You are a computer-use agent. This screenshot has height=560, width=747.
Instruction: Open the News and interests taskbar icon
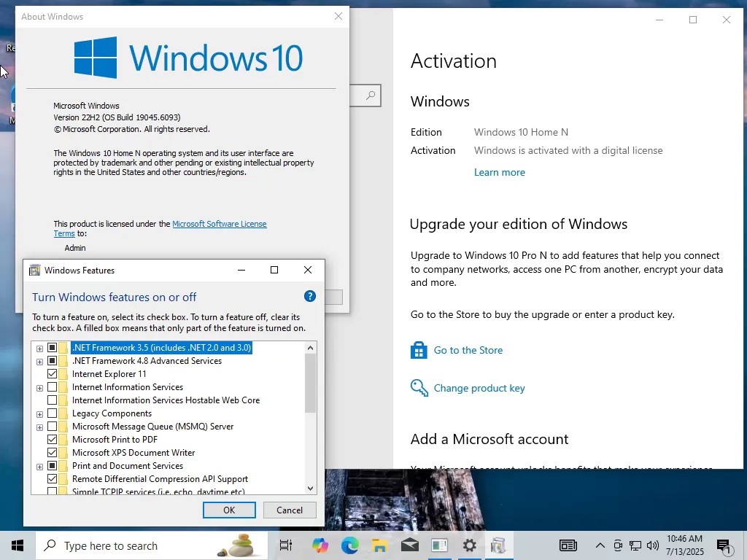568,545
